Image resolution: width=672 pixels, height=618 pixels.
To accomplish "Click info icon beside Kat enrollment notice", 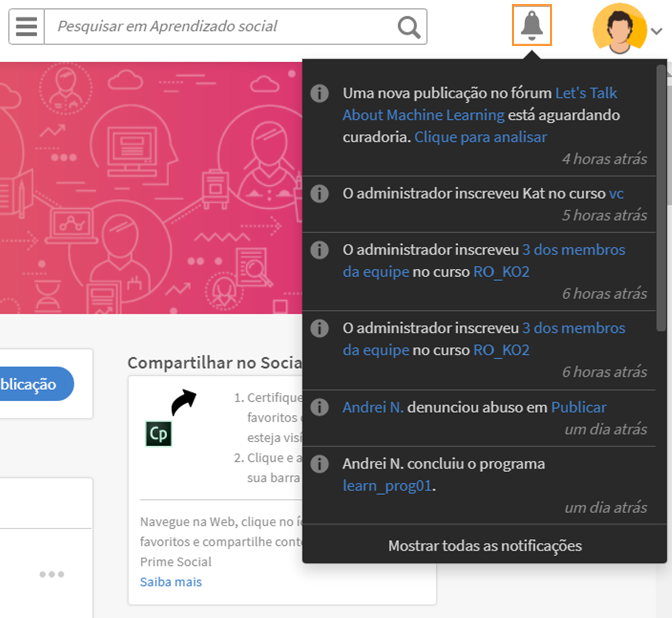I will tap(319, 193).
